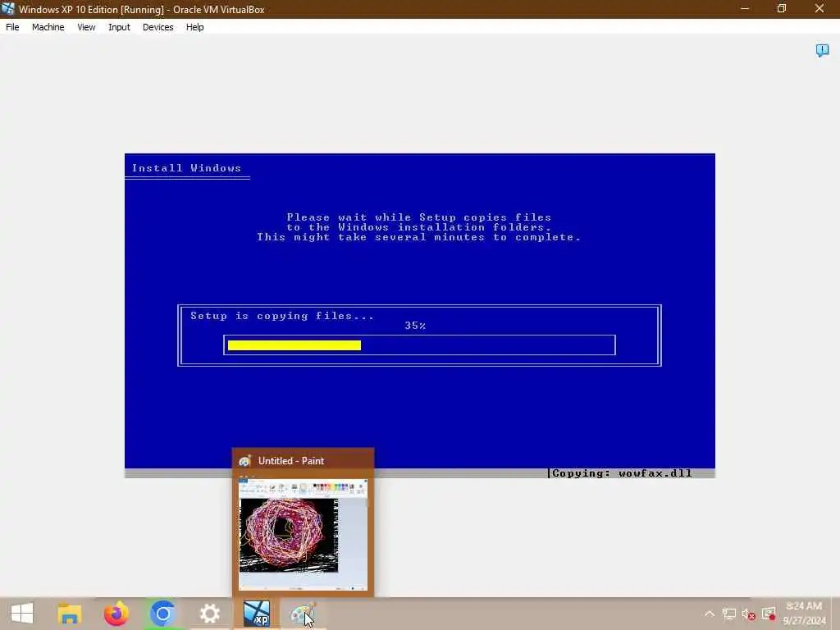Click the muted volume icon in tray
The height and width of the screenshot is (630, 840).
click(748, 614)
